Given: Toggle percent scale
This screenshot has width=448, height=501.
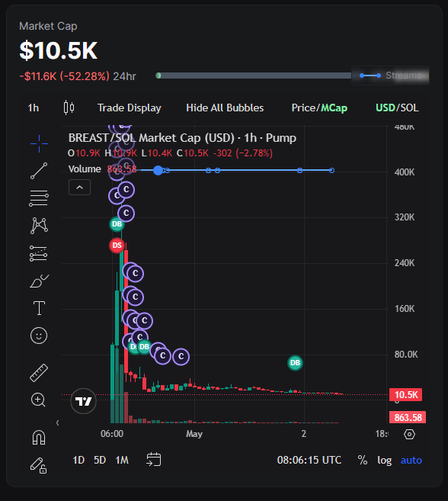Looking at the screenshot, I should coord(363,460).
